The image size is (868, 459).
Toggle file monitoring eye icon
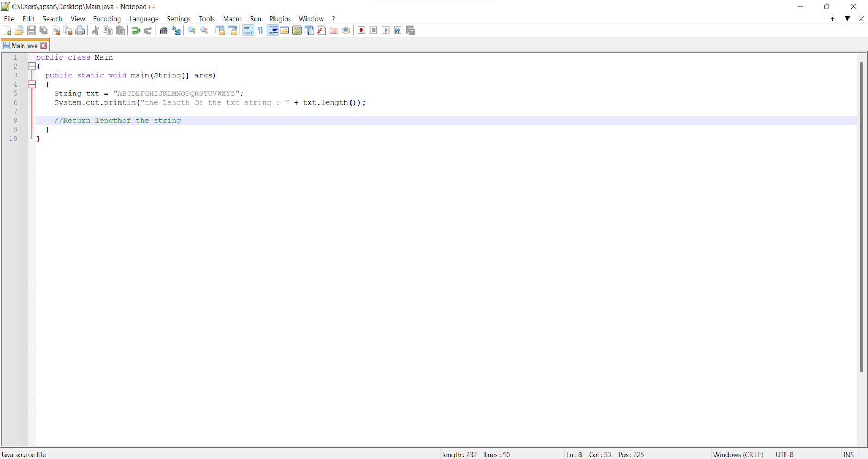pos(346,30)
